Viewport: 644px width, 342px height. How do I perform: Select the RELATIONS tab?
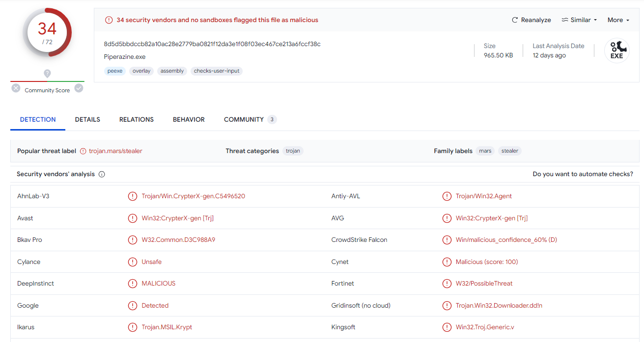pyautogui.click(x=137, y=119)
